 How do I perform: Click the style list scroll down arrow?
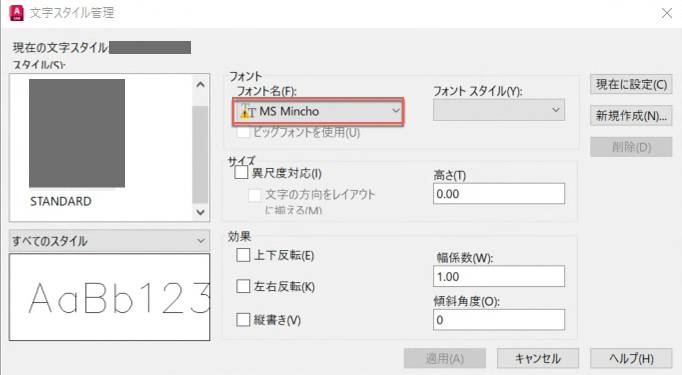(200, 212)
